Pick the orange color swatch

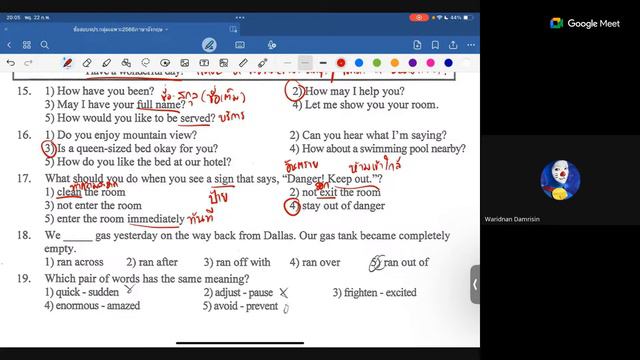click(395, 63)
